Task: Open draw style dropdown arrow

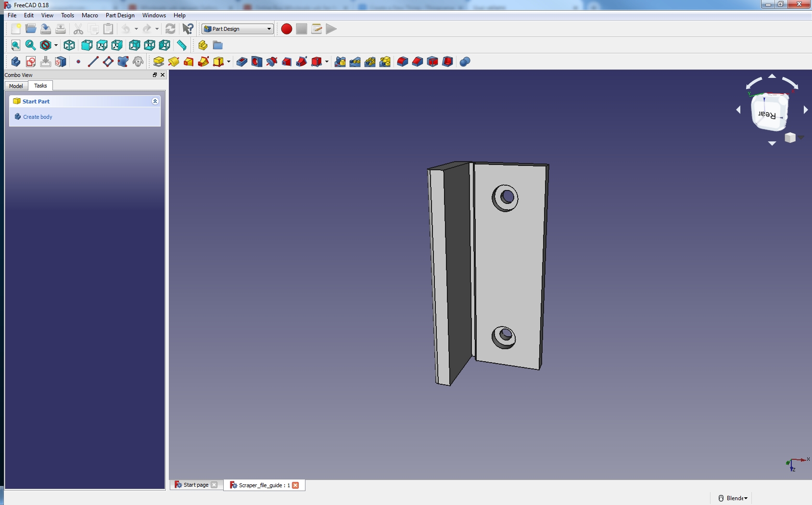Action: click(56, 45)
